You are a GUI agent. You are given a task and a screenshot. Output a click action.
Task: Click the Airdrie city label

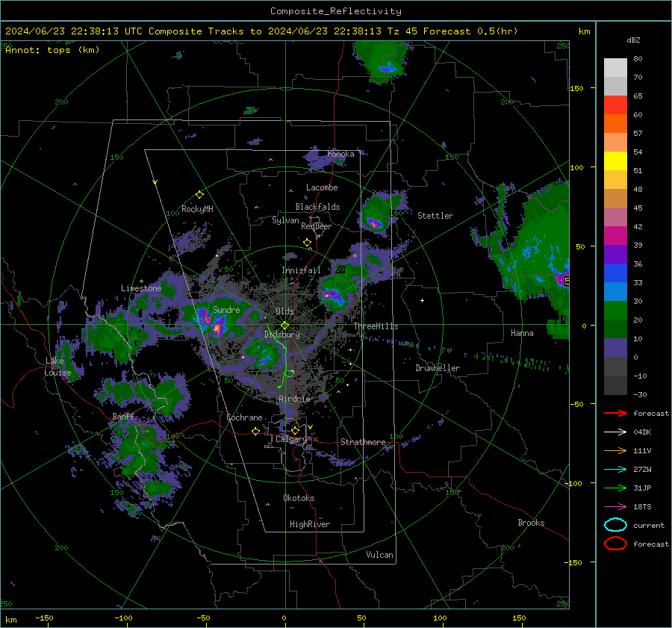(294, 399)
